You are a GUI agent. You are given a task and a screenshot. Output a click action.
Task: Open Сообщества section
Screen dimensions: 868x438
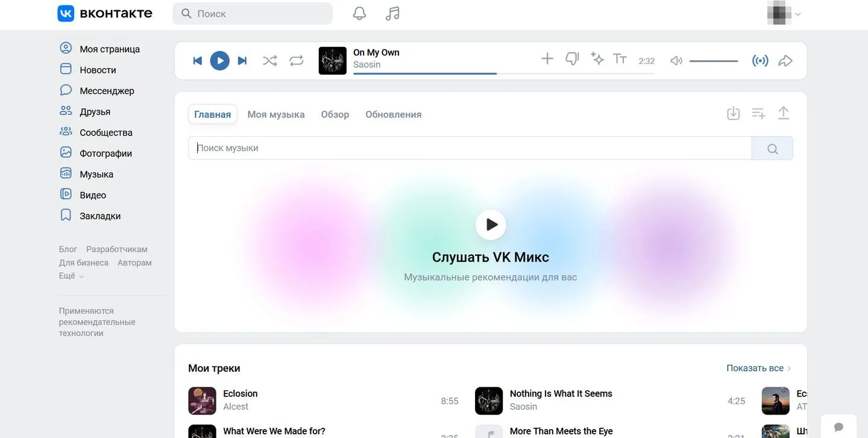[96, 133]
